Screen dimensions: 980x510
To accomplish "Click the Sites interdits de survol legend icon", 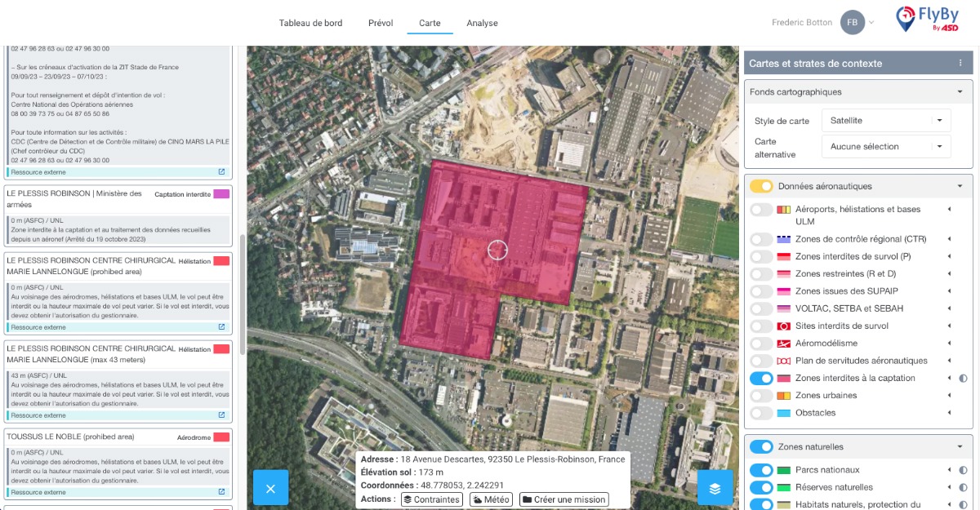I will coord(783,326).
